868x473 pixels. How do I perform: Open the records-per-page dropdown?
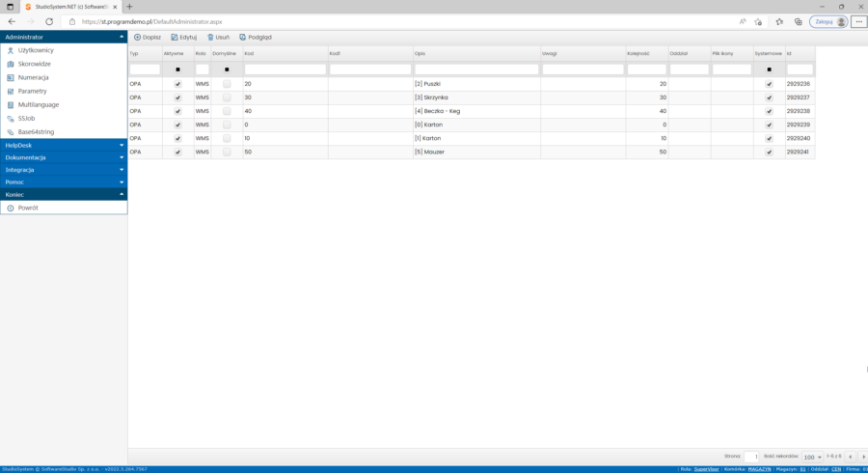812,457
